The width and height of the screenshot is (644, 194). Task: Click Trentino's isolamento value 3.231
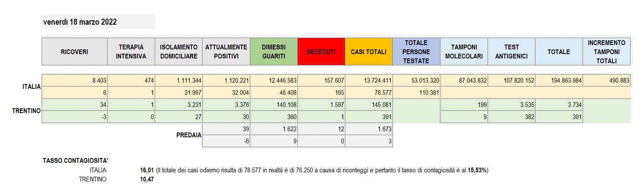click(179, 105)
